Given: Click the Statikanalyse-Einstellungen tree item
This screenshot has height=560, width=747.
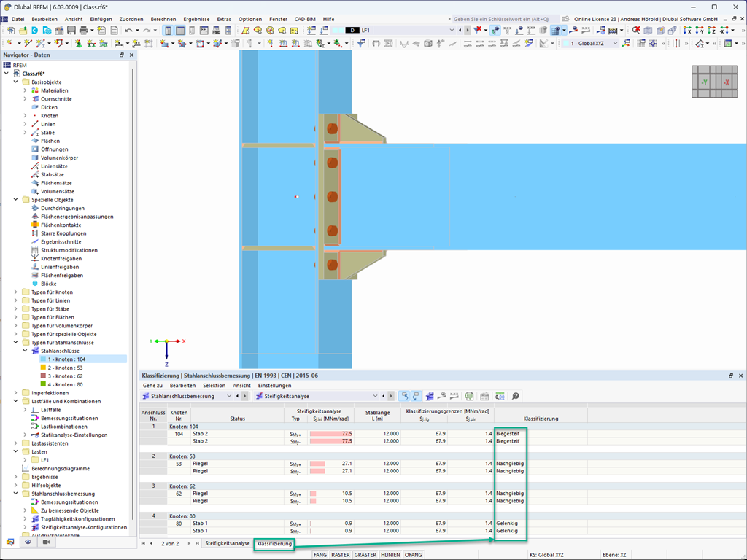Looking at the screenshot, I should pos(74,435).
